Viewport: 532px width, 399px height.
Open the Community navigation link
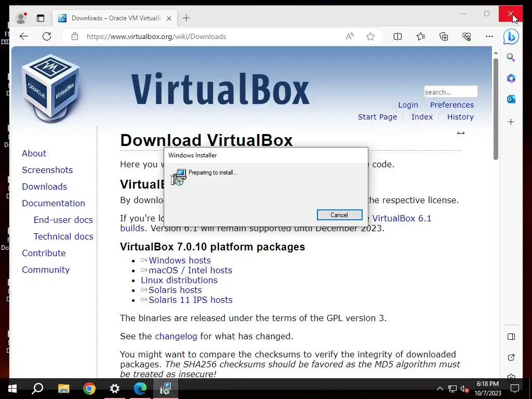(x=46, y=270)
